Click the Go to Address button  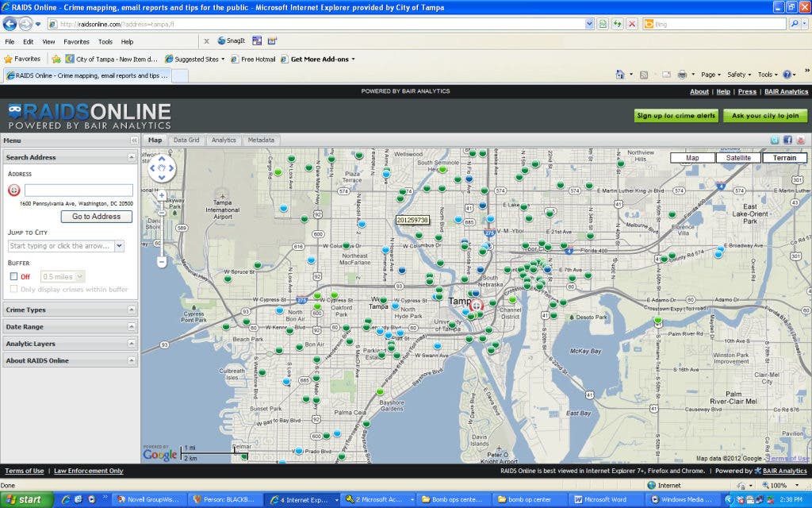[96, 216]
